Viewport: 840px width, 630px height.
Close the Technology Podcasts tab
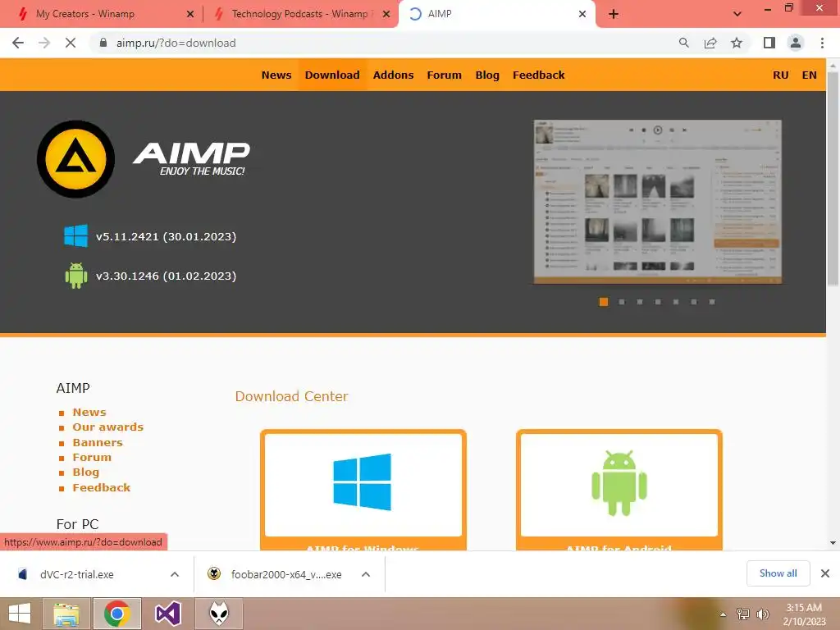point(386,15)
